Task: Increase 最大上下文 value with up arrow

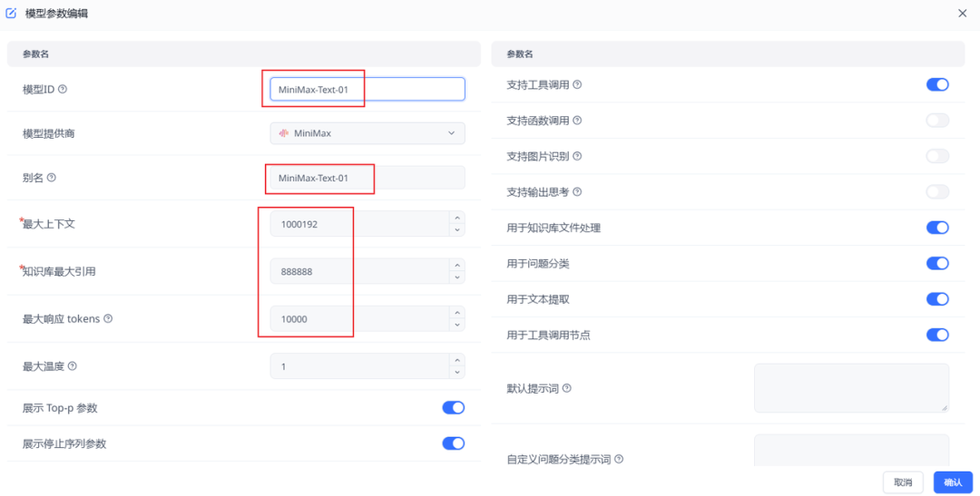Action: click(456, 218)
